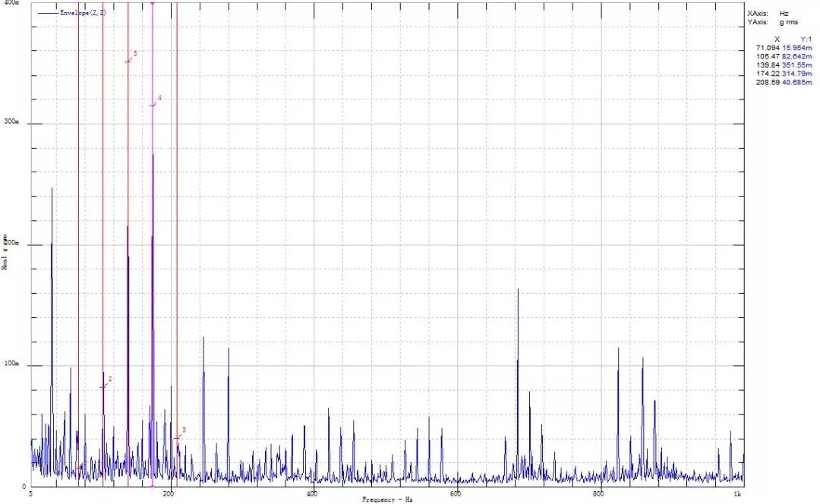Select the X value 174.22 in the readout
Viewport: 820px width, 504px height.
pos(768,74)
